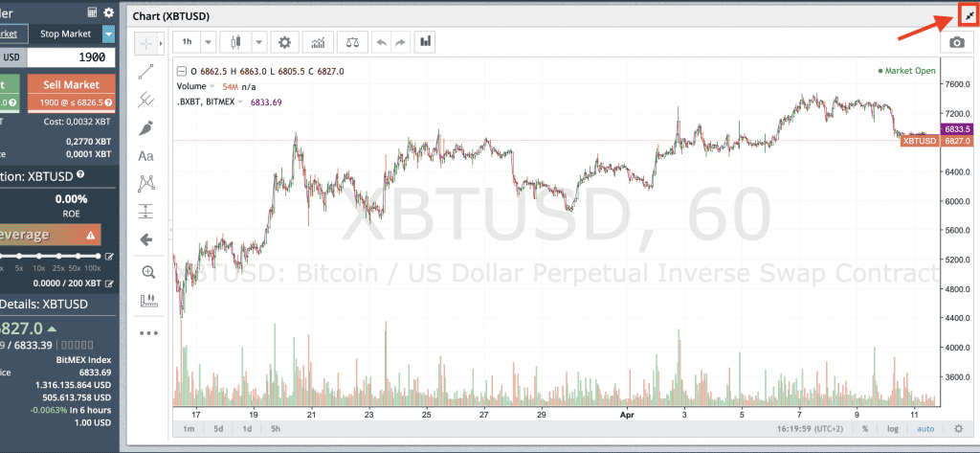Expand the candlestick chart style dropdown

[258, 42]
